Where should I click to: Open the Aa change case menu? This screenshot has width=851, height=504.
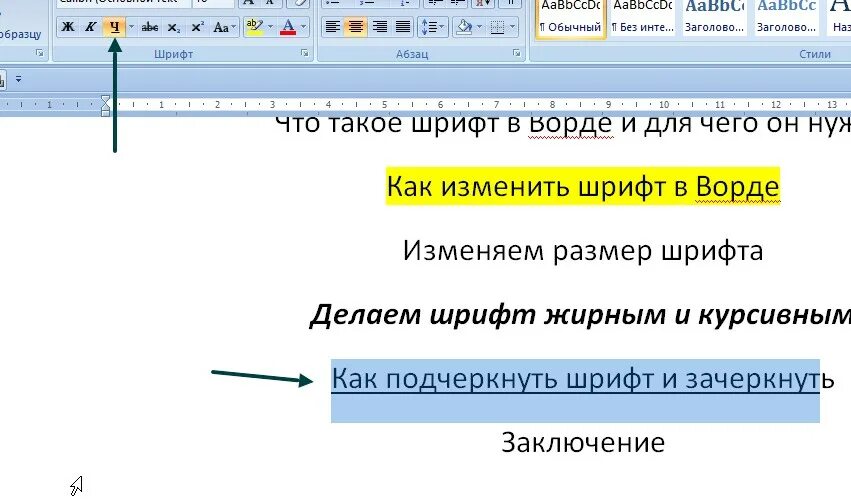pos(224,27)
